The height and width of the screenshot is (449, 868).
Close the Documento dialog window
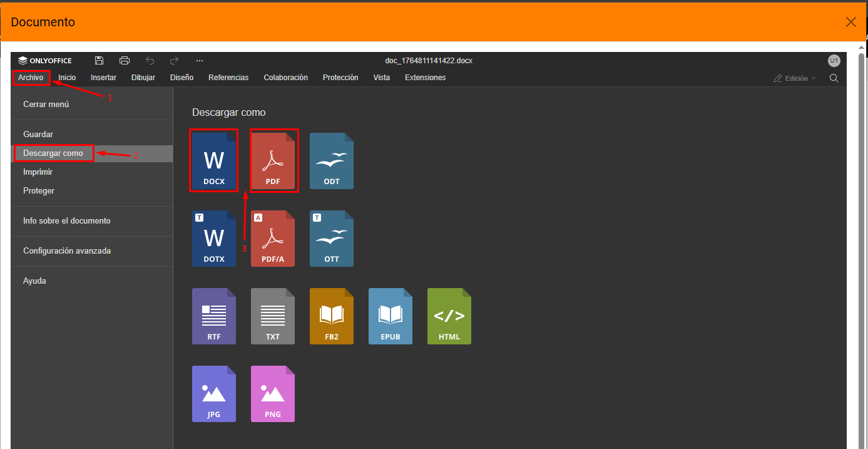[x=851, y=22]
